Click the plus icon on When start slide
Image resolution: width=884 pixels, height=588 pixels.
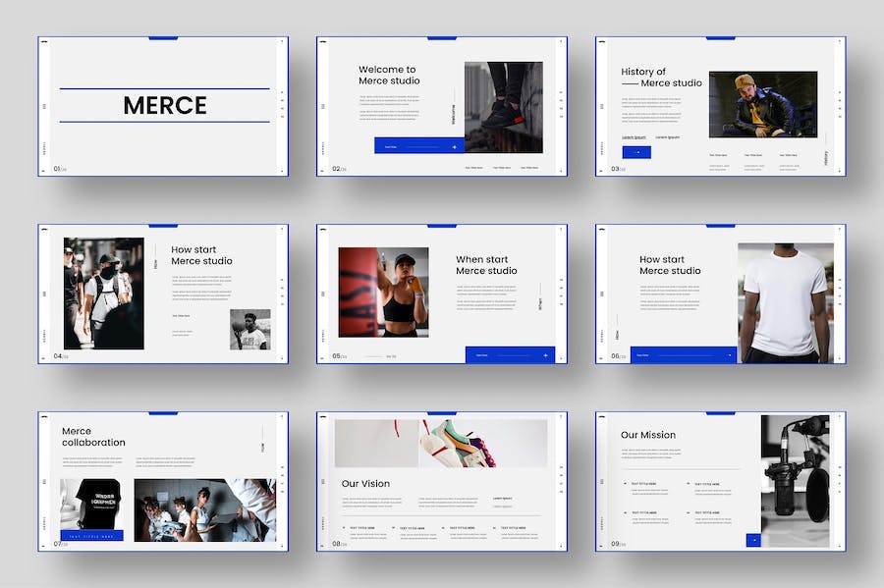(x=545, y=355)
